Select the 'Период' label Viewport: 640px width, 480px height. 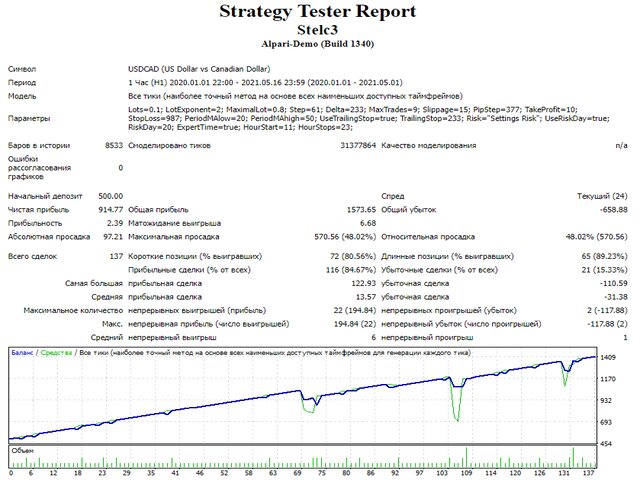click(22, 83)
